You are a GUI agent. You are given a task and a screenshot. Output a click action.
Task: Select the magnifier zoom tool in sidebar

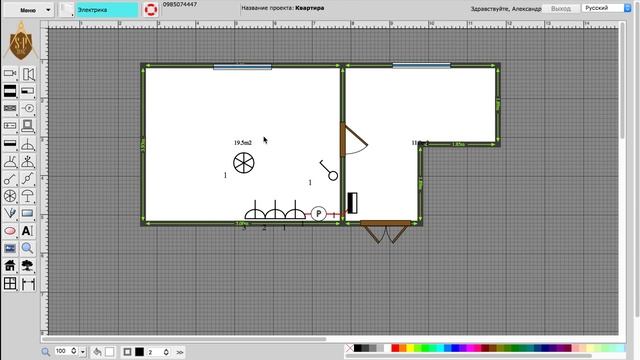[28, 248]
